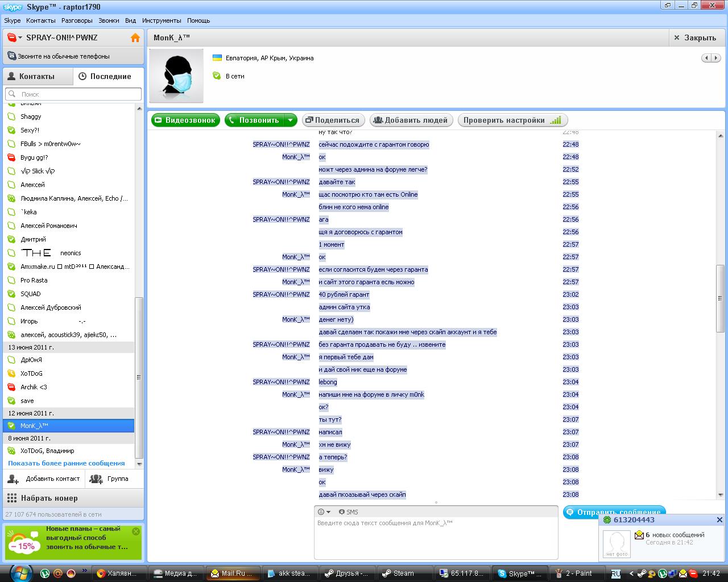
Task: Start a Видеозвонок video call
Action: (185, 120)
